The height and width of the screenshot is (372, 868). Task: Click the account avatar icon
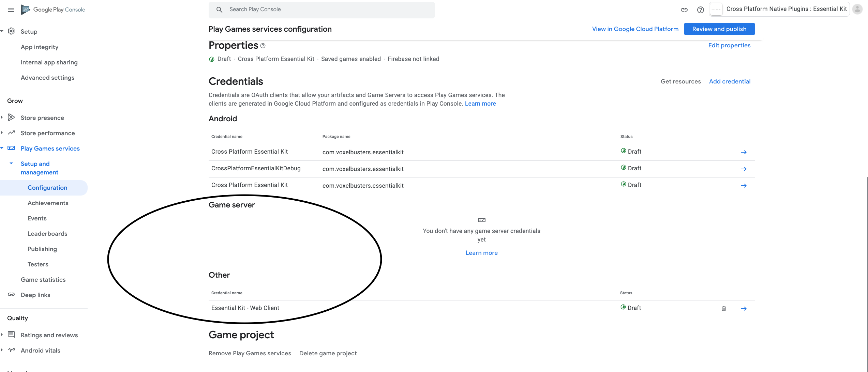click(857, 9)
